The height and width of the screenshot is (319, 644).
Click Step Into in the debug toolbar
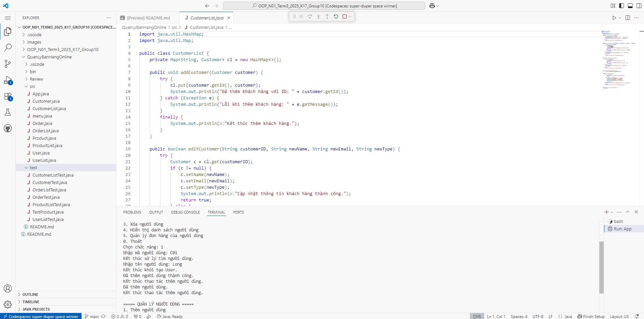pyautogui.click(x=318, y=16)
